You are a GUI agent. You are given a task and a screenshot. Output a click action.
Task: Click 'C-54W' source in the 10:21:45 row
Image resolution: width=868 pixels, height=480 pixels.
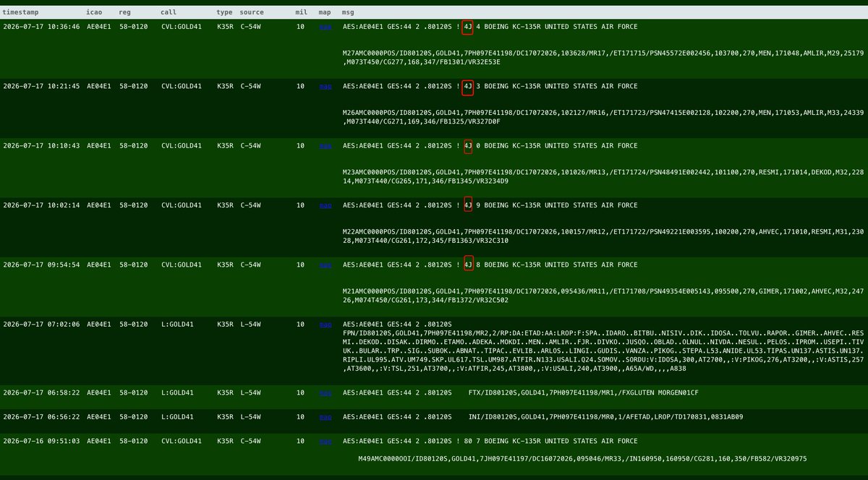tap(250, 86)
